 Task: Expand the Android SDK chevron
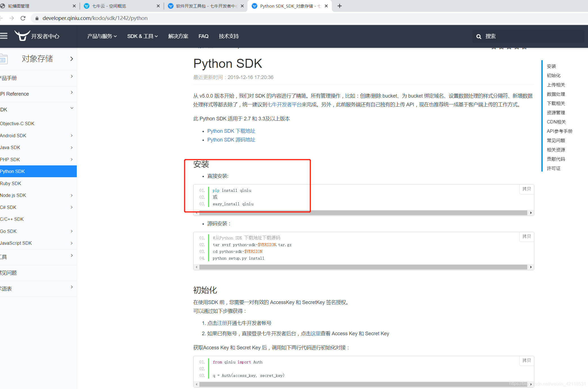[x=72, y=136]
